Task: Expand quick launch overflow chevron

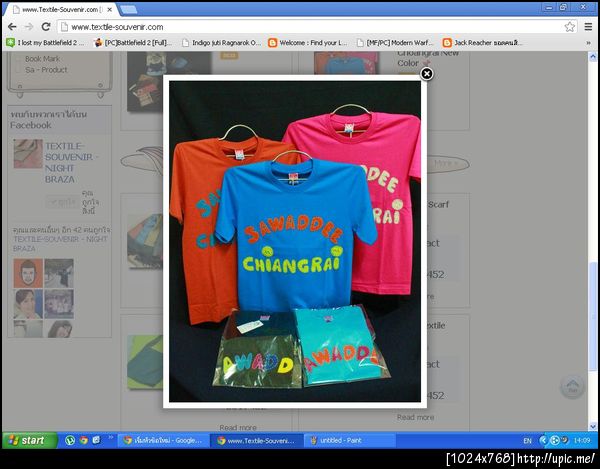Action: coord(111,437)
